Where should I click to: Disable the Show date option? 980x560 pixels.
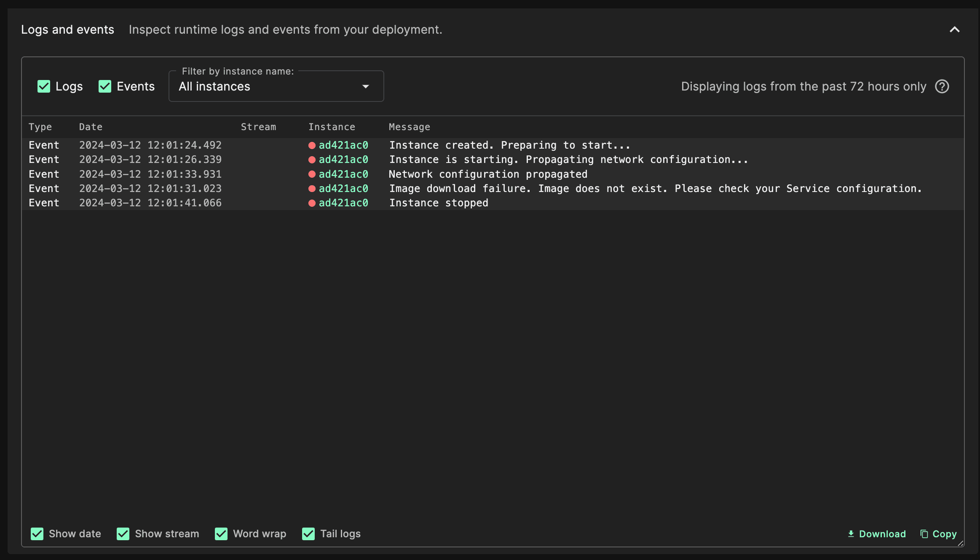(x=37, y=534)
